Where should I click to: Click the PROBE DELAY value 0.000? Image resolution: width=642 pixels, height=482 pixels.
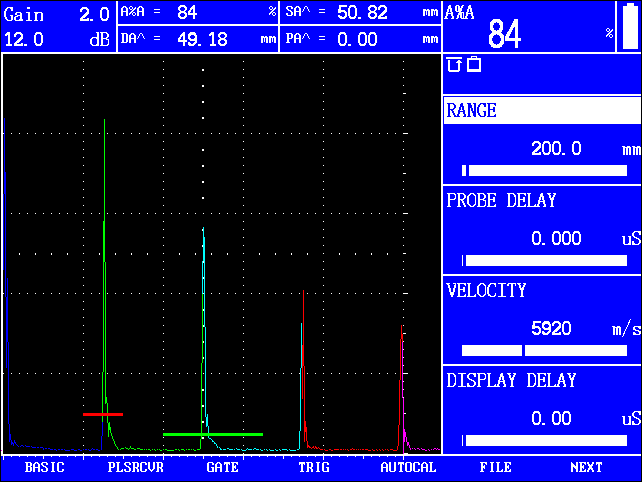pyautogui.click(x=553, y=239)
